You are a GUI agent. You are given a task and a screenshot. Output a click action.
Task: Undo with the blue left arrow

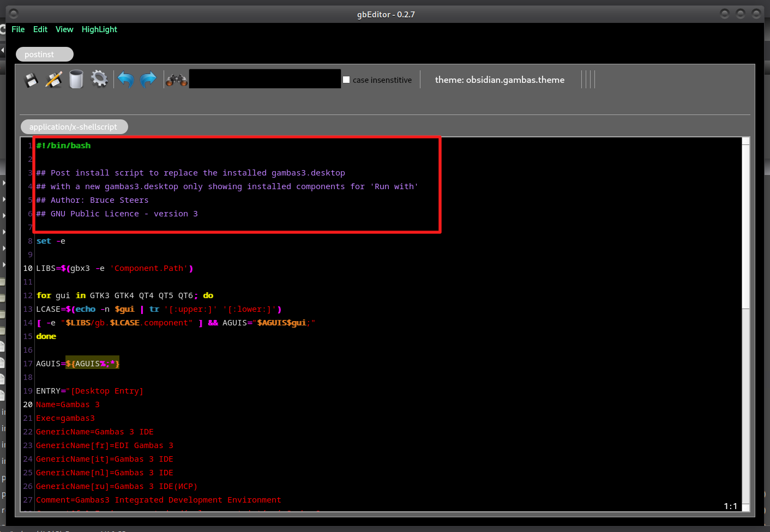tap(126, 80)
